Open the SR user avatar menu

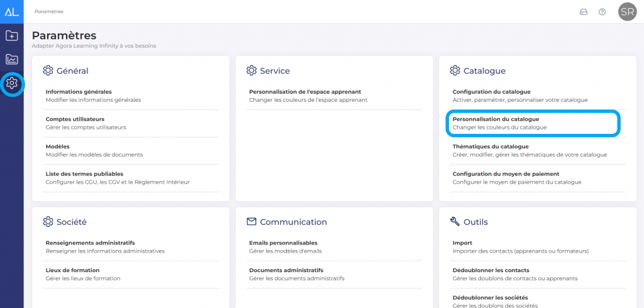(x=627, y=12)
